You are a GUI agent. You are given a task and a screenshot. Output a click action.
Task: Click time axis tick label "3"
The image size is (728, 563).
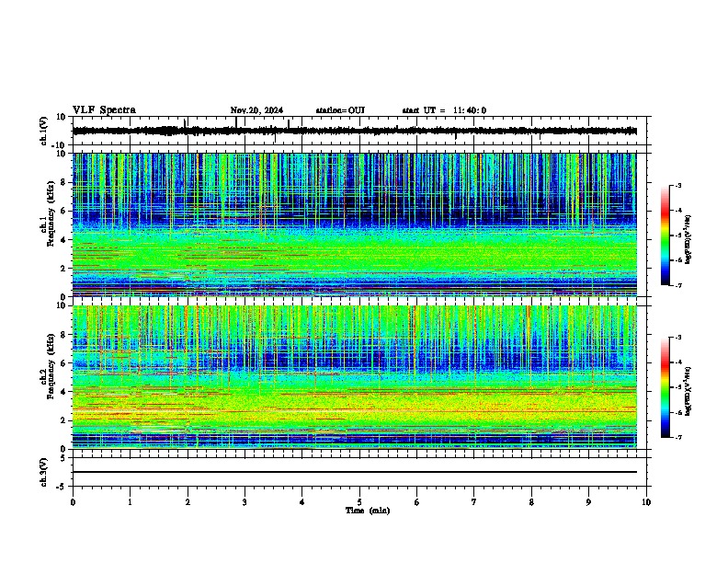point(245,502)
